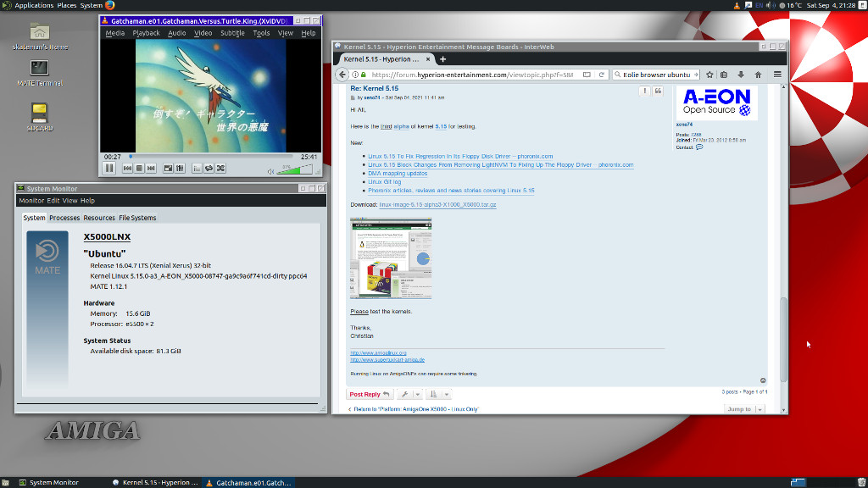Screen dimensions: 868x488
Task: Click the browser address bar URL
Action: tap(472, 75)
